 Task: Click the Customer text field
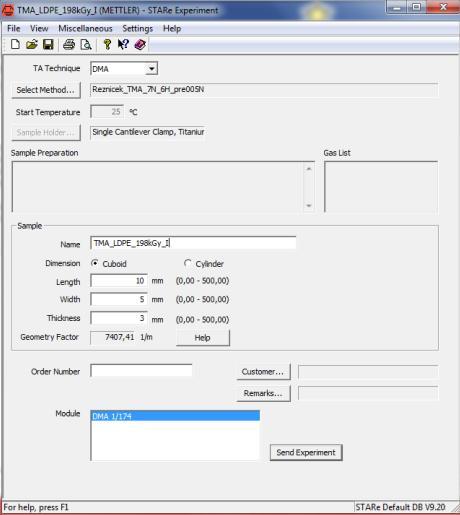tap(368, 372)
